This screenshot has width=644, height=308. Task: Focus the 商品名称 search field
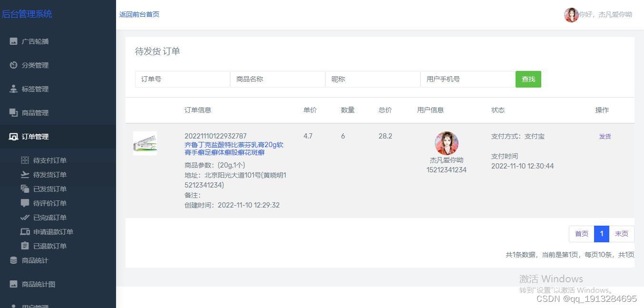click(278, 79)
